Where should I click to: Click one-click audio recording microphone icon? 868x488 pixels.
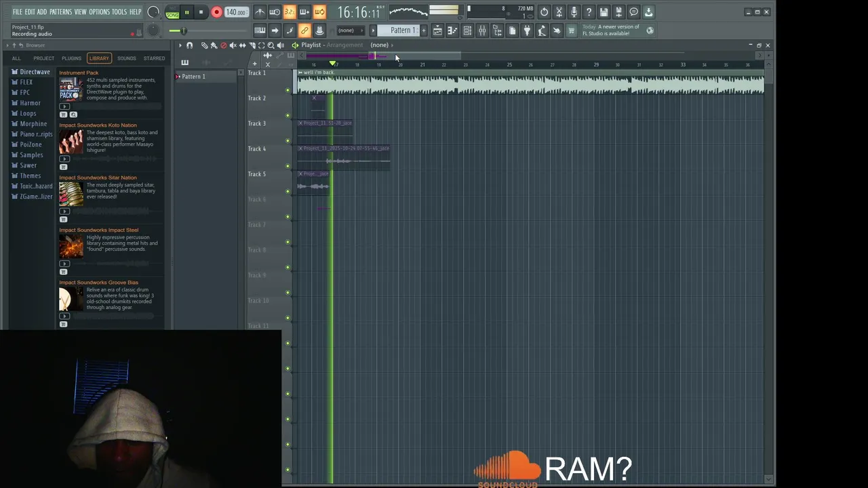(574, 12)
